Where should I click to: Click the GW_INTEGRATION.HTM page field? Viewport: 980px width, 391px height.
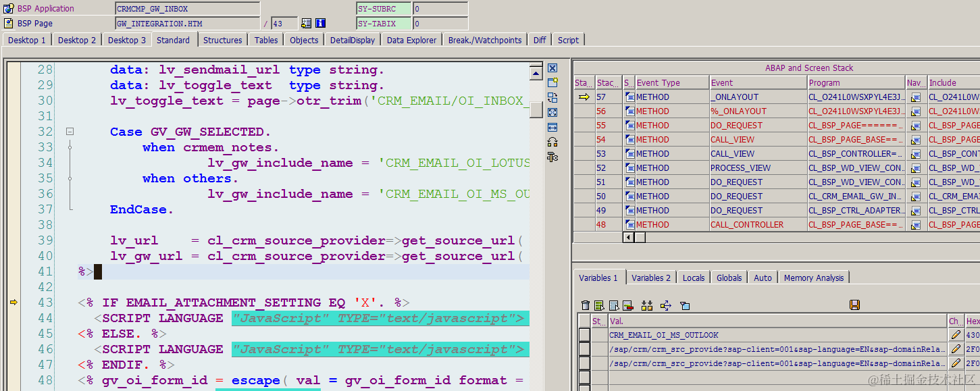pyautogui.click(x=187, y=23)
